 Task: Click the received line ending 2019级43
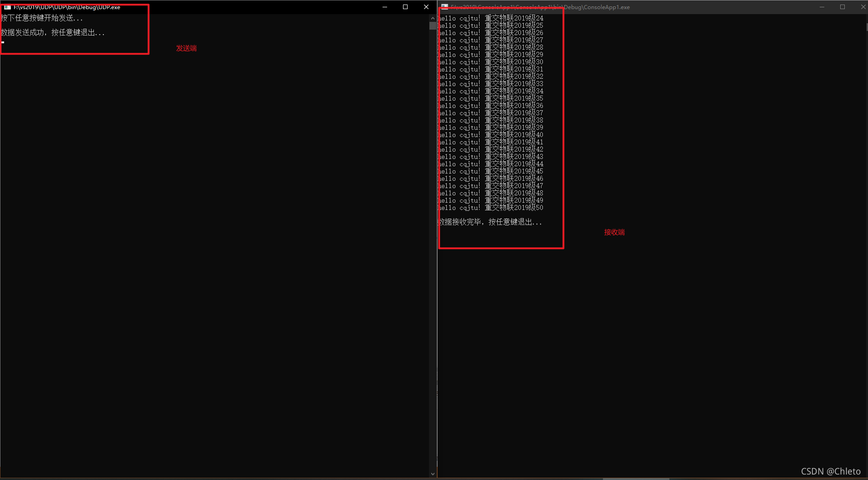(x=490, y=157)
